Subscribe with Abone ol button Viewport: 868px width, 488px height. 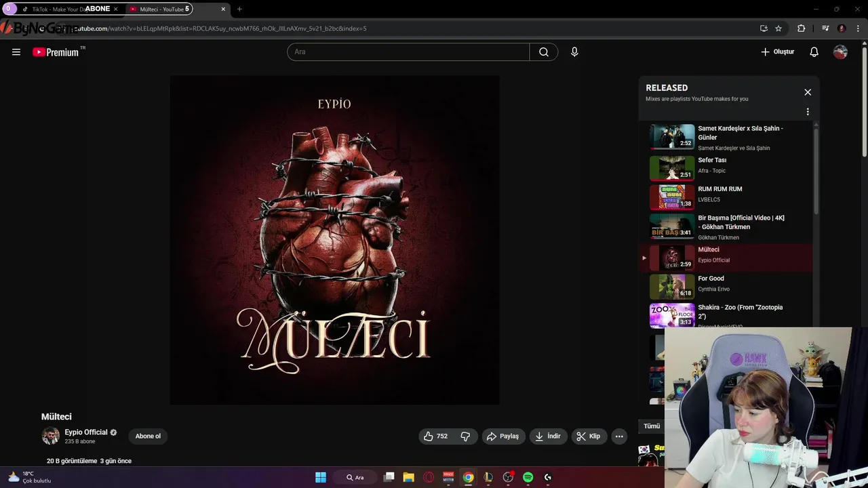[148, 436]
